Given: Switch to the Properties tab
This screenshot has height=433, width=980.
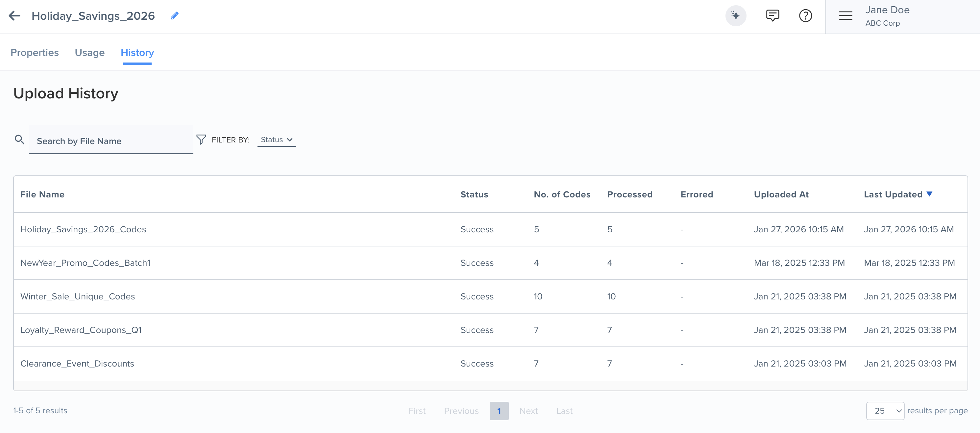Looking at the screenshot, I should click(35, 53).
